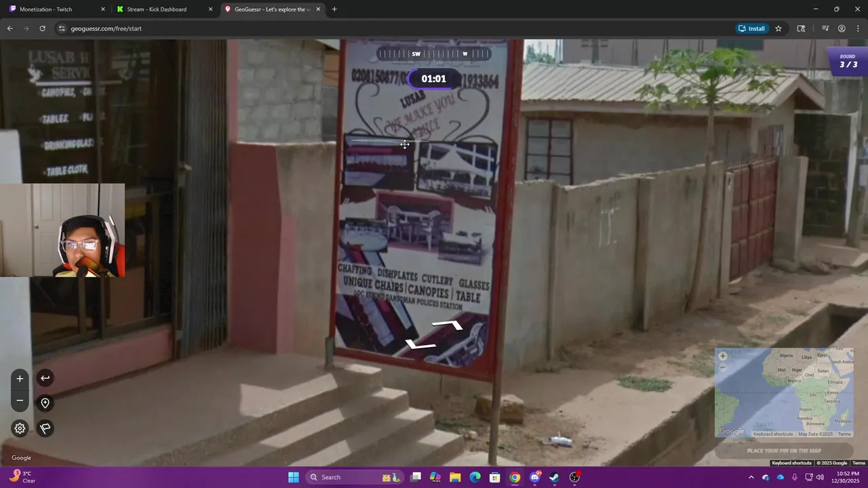The height and width of the screenshot is (488, 868).
Task: Focus Google Chrome in the taskbar
Action: click(515, 477)
